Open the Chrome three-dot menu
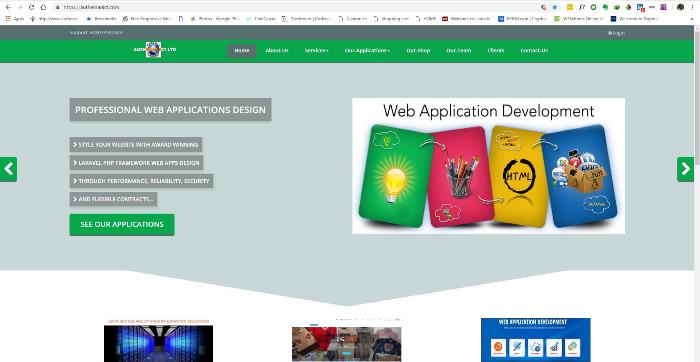The height and width of the screenshot is (362, 700). pyautogui.click(x=692, y=7)
